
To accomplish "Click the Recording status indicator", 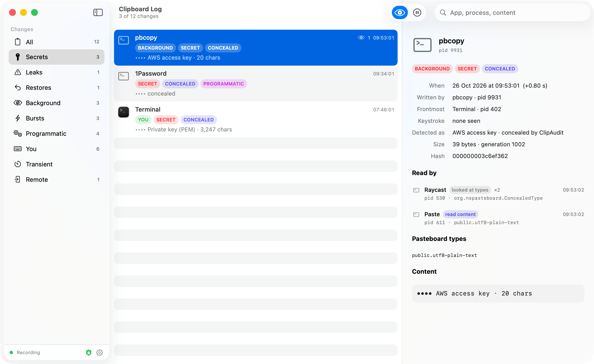I will click(25, 353).
